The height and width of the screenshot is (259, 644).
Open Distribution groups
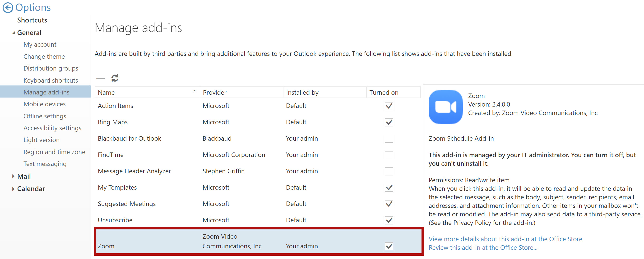[51, 68]
